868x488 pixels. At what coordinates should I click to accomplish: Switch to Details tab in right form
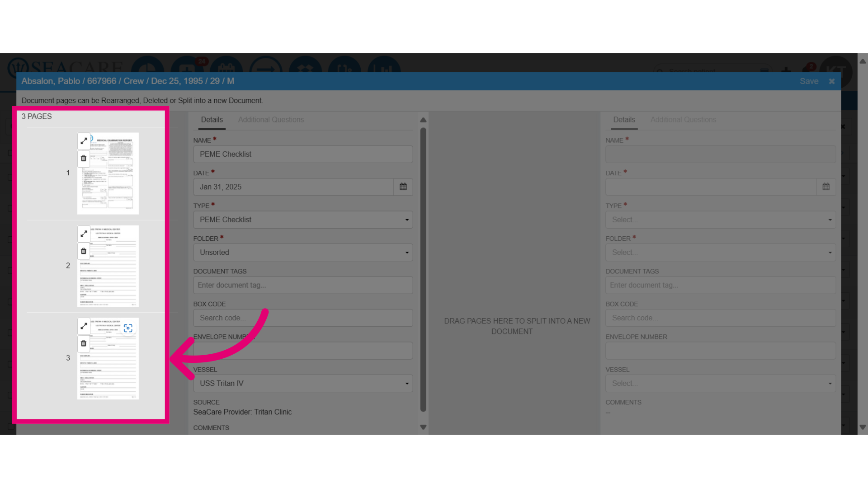[x=624, y=120]
